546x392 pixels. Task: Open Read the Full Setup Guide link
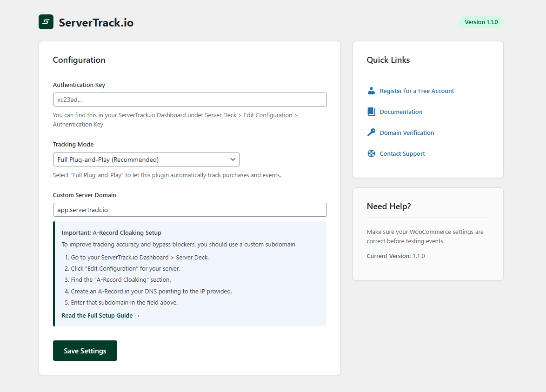tap(100, 315)
